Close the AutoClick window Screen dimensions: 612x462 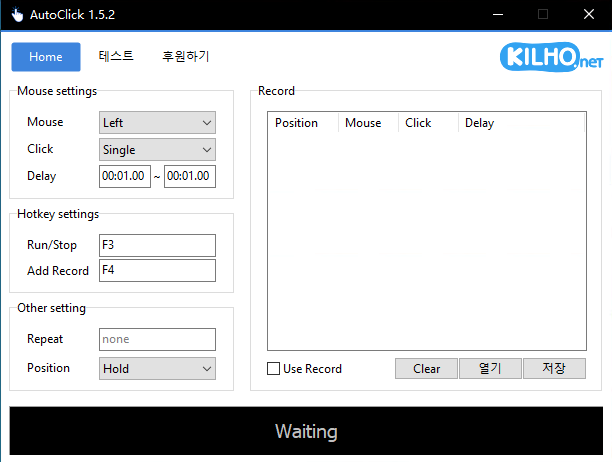pyautogui.click(x=589, y=15)
